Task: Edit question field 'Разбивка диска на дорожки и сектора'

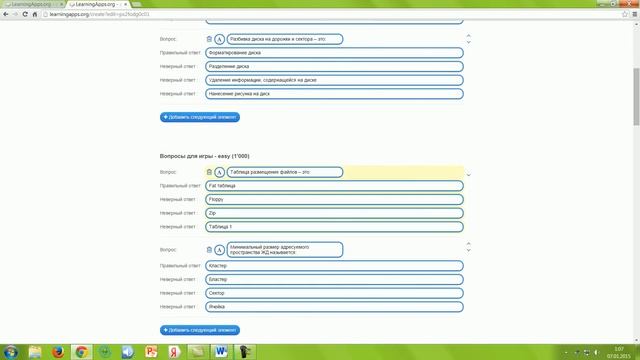Action: click(285, 39)
